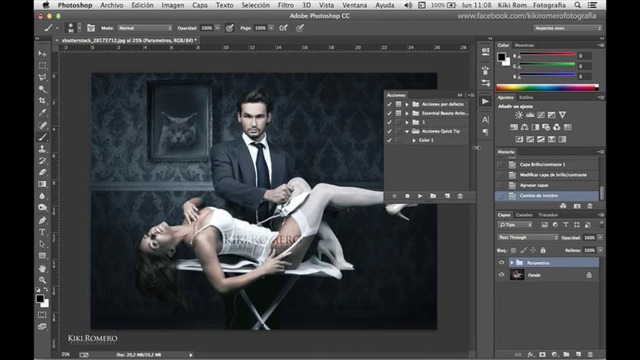Screen dimensions: 640x360
Task: Toggle checkmark for set 1
Action: (x=389, y=122)
